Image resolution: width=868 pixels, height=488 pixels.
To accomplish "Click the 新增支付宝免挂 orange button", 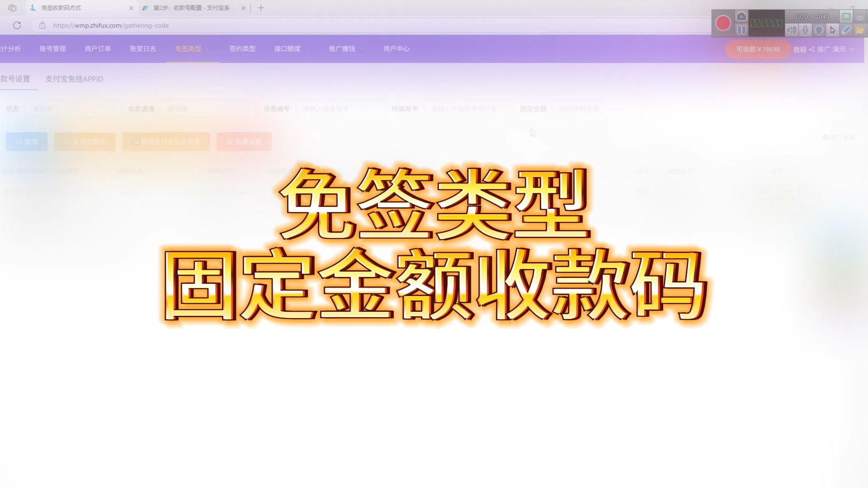I will click(x=166, y=141).
